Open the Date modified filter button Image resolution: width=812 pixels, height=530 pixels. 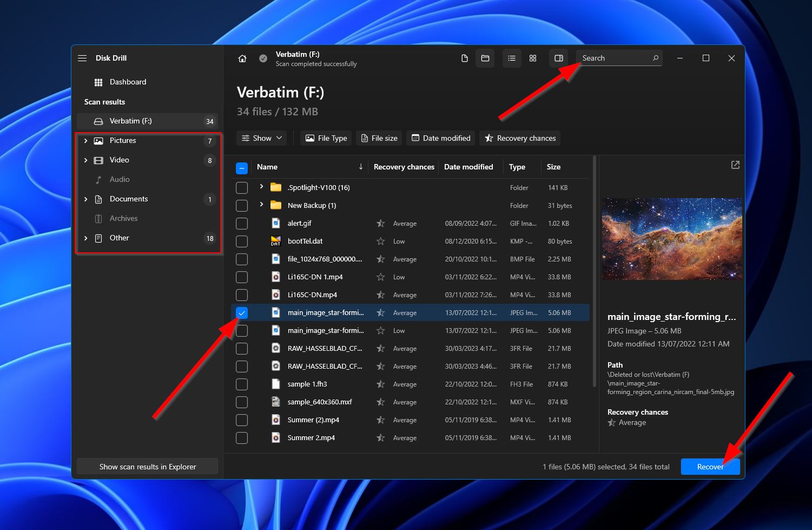click(441, 138)
